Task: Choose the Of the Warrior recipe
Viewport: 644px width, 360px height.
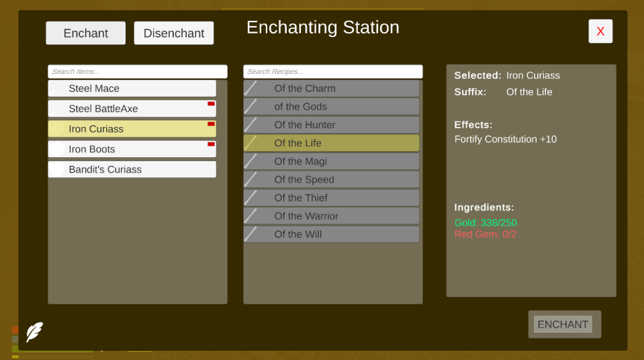Action: pos(331,216)
